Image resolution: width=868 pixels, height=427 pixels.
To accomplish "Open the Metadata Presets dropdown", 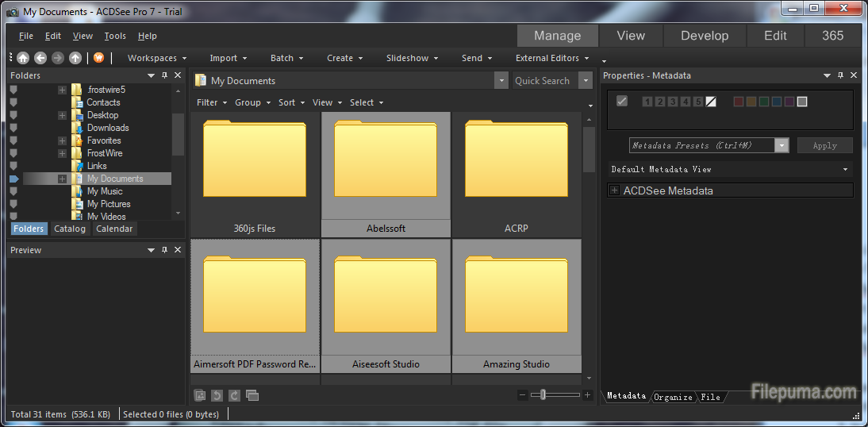I will coord(782,145).
